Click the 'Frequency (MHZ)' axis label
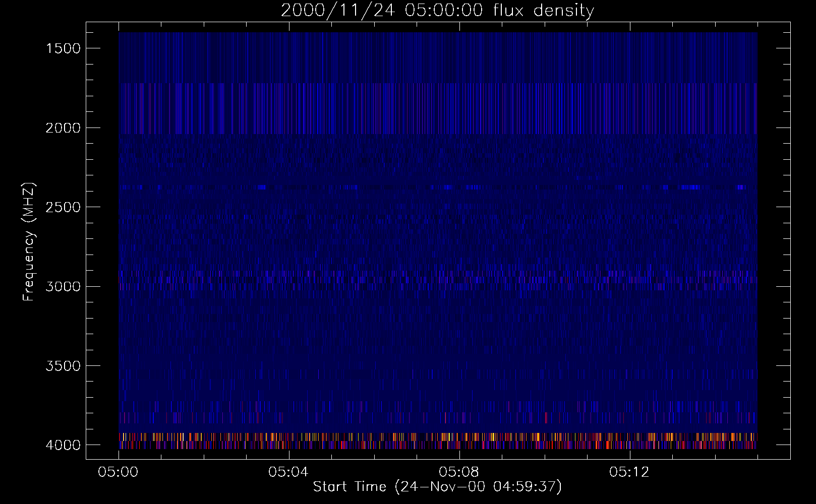 click(x=29, y=242)
